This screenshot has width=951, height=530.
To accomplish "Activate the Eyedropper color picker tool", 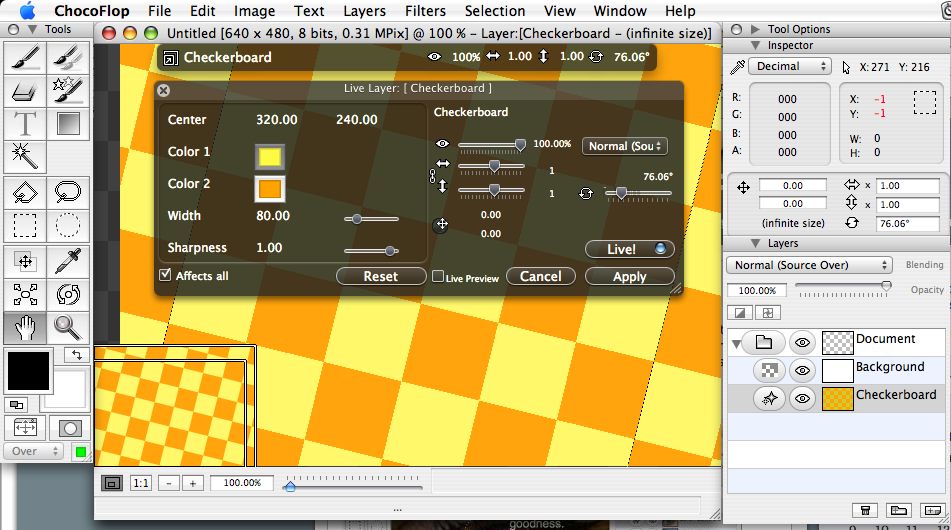I will click(x=68, y=262).
